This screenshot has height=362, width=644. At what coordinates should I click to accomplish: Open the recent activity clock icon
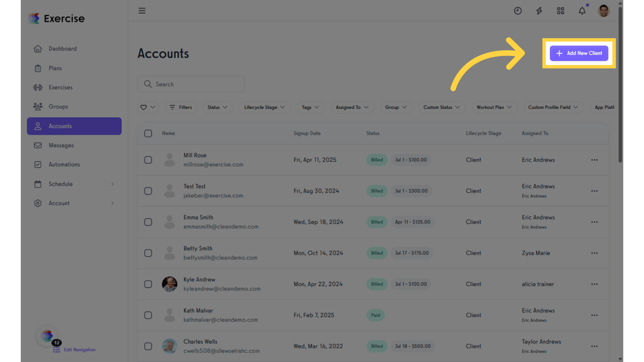tap(518, 10)
